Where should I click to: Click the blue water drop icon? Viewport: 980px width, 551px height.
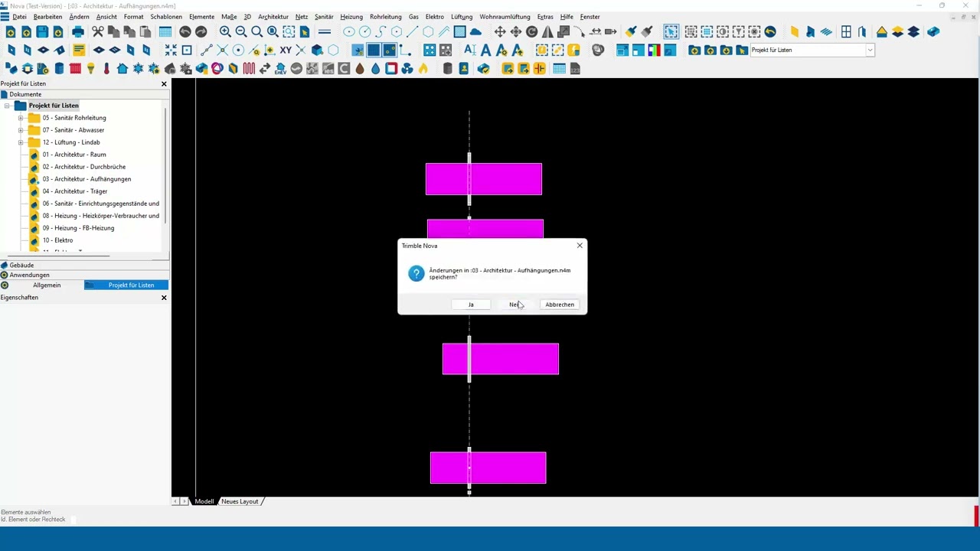click(x=375, y=69)
